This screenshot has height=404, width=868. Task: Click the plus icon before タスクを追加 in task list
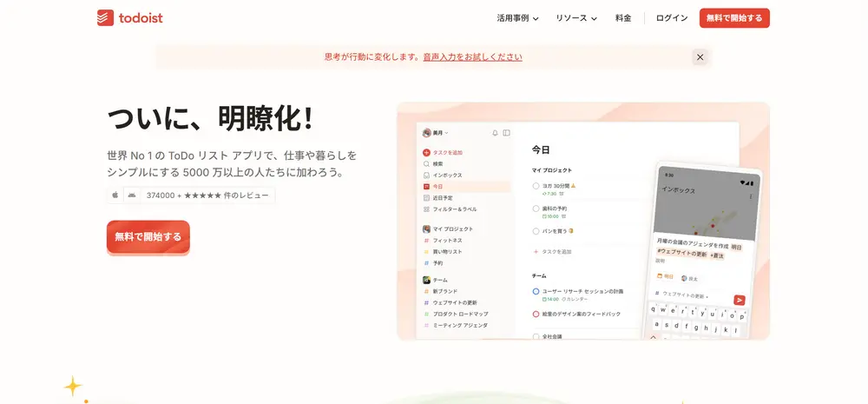coord(536,252)
